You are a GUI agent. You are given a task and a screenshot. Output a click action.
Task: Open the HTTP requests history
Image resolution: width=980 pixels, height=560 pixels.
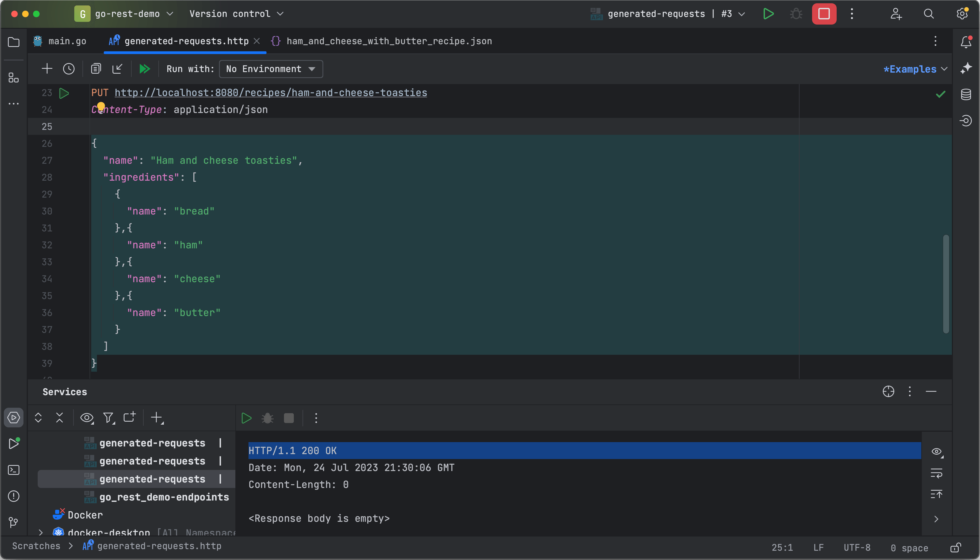69,68
